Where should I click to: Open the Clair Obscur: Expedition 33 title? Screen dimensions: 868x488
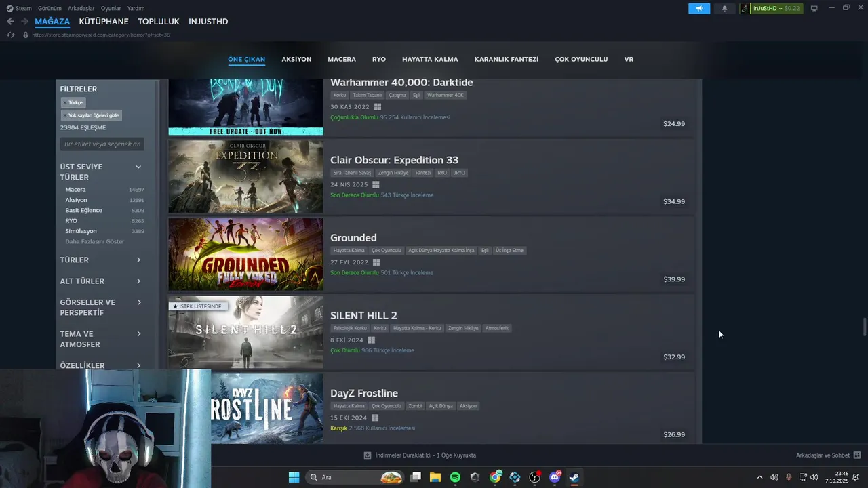[394, 160]
